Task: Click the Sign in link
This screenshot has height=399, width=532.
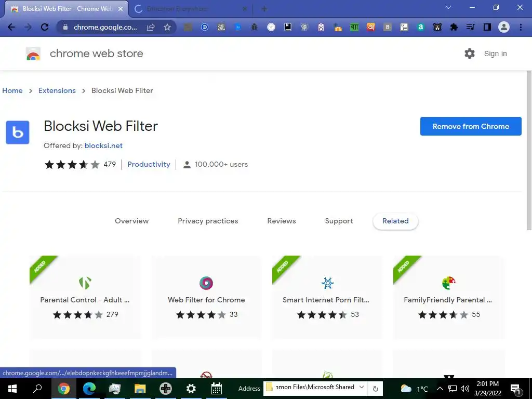Action: [495, 54]
